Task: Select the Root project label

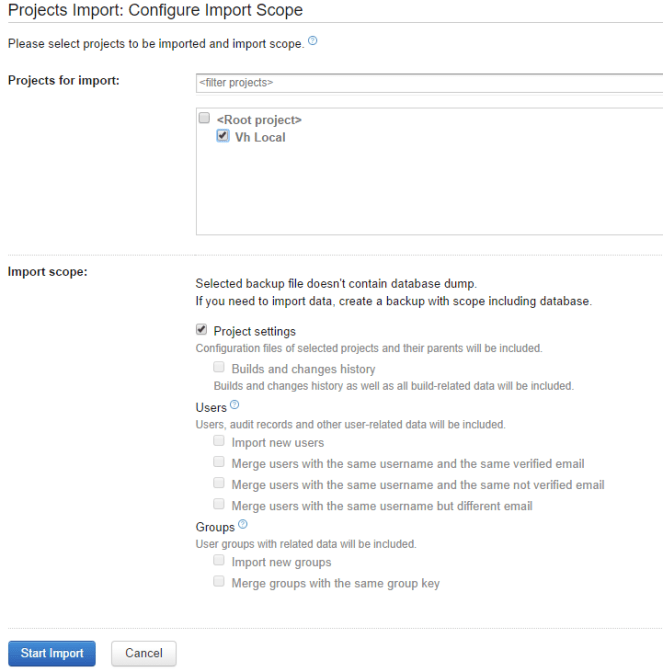Action: (259, 120)
